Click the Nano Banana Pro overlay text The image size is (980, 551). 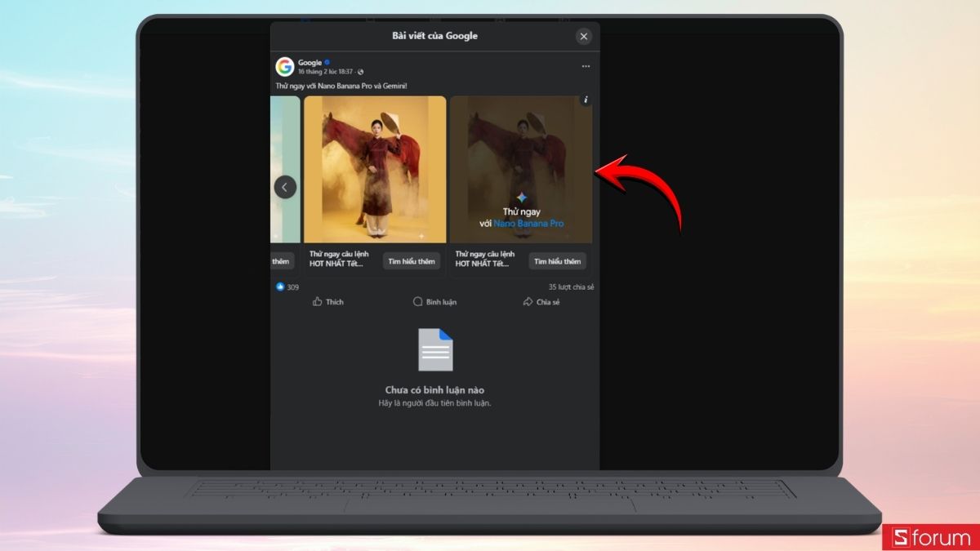coord(528,223)
